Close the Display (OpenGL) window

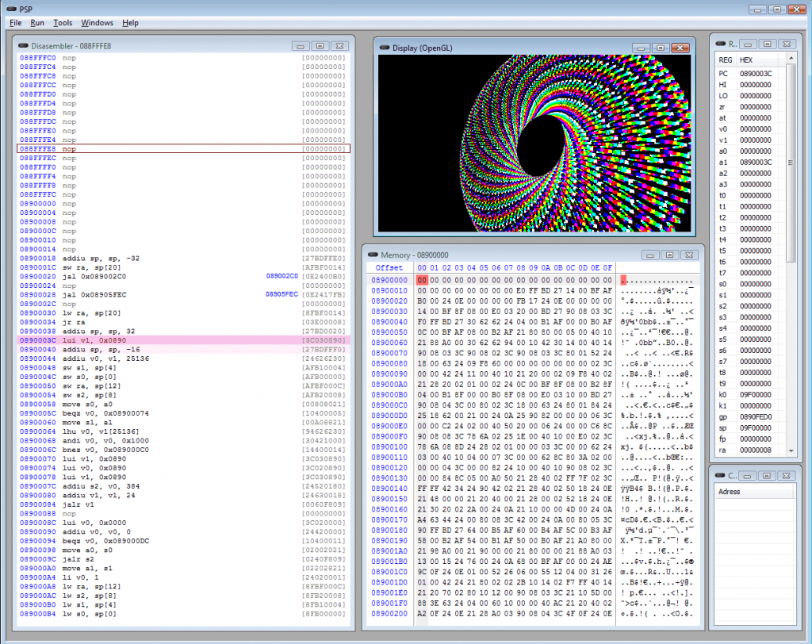pos(680,48)
